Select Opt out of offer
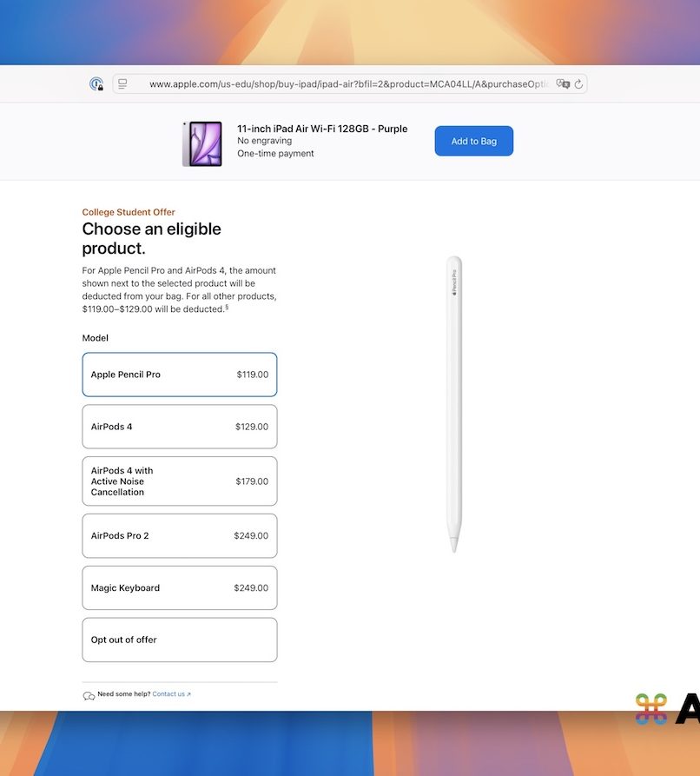This screenshot has height=776, width=700. [180, 640]
